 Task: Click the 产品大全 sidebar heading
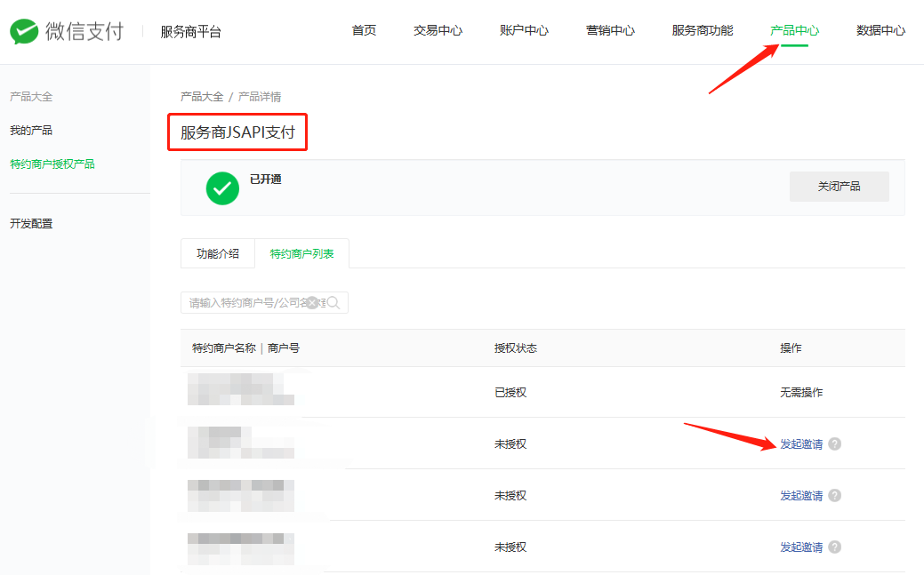pos(31,97)
